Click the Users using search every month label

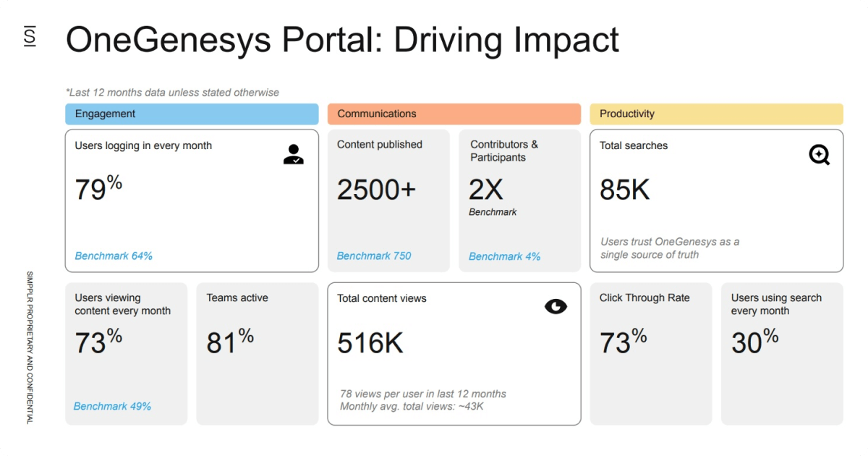click(777, 304)
